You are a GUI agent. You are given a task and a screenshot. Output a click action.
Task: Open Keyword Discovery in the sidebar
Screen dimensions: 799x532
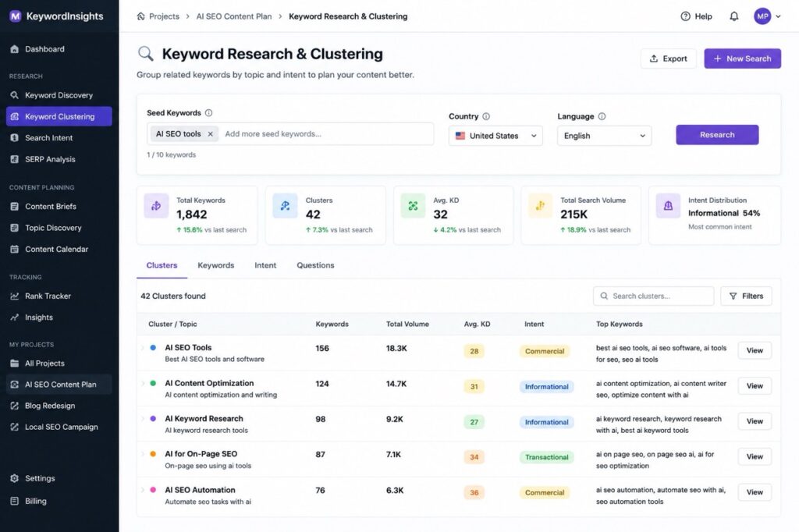point(59,95)
